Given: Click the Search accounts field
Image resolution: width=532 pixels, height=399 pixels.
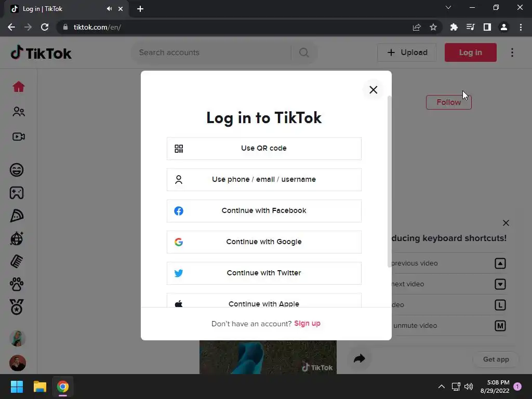Looking at the screenshot, I should click(210, 52).
